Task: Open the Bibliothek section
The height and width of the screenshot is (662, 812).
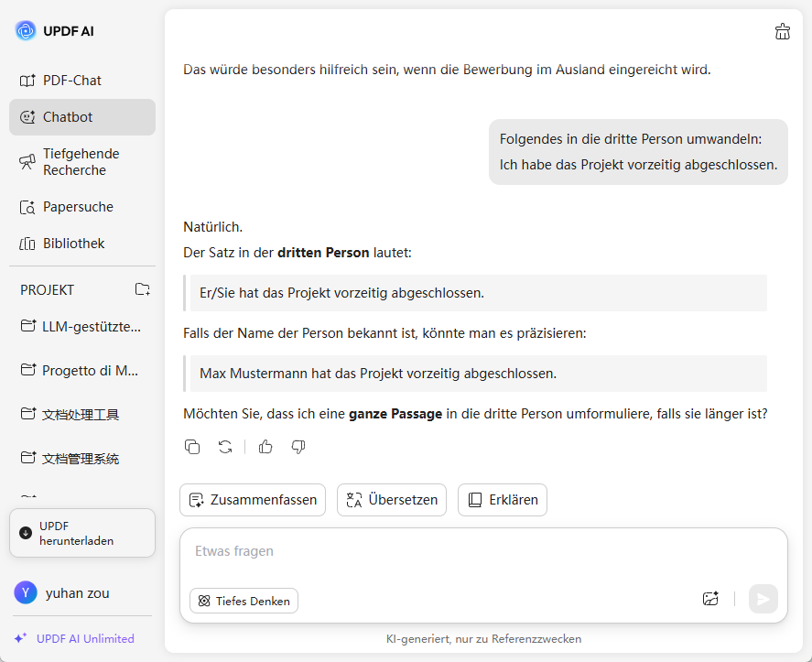Action: [82, 244]
